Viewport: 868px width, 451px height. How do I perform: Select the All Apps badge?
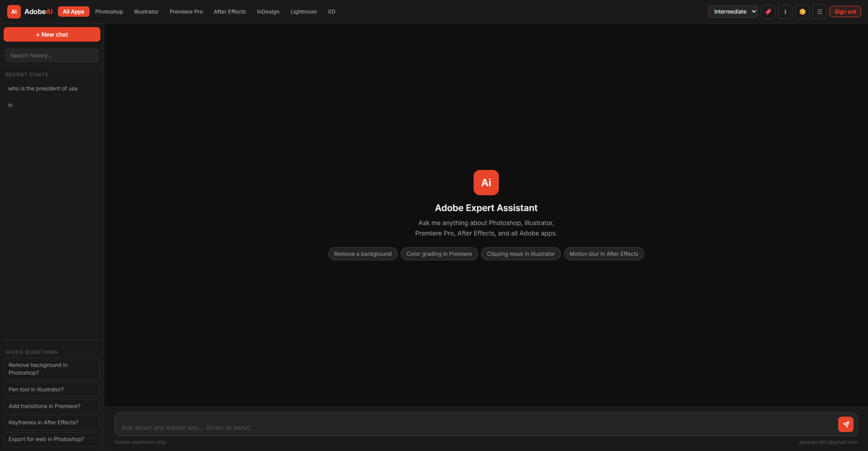pos(73,11)
